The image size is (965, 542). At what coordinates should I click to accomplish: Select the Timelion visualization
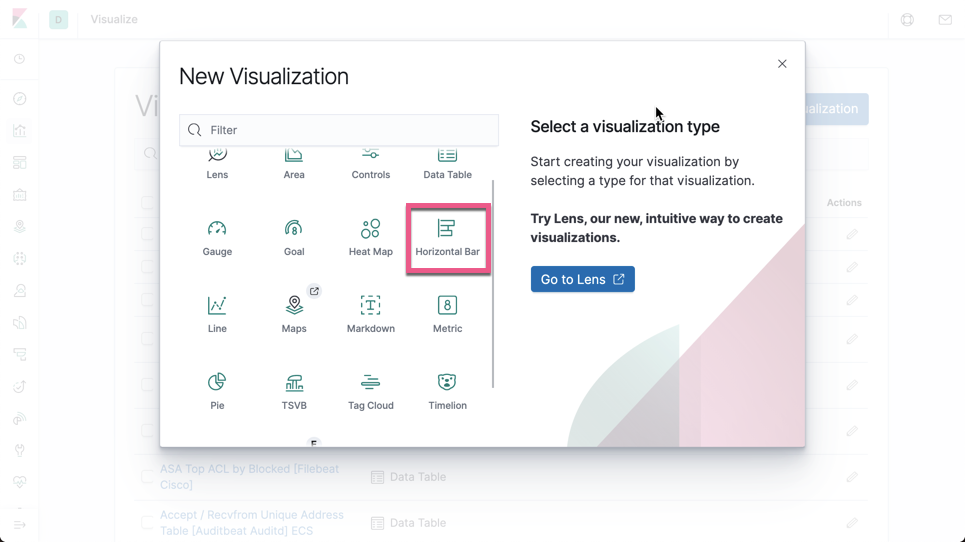coord(447,393)
